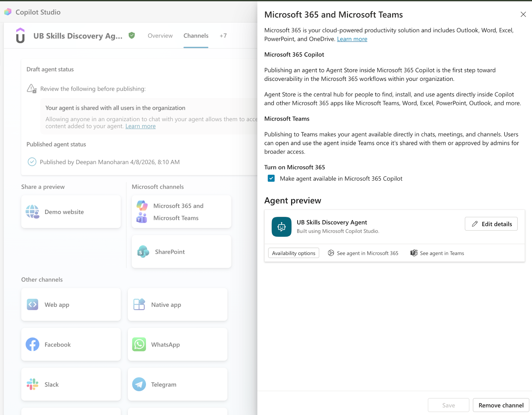This screenshot has width=532, height=415.
Task: Uncheck Make agent available in Microsoft 365 Copilot
Action: [271, 178]
